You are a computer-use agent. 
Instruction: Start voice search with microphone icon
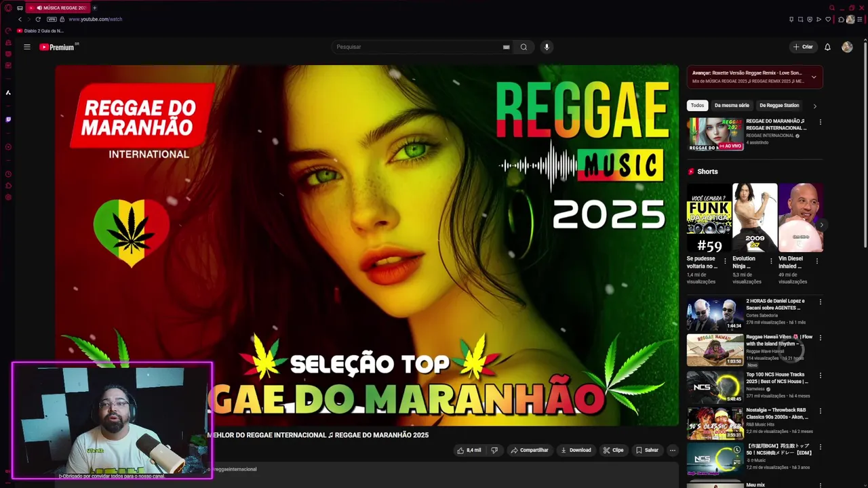547,47
